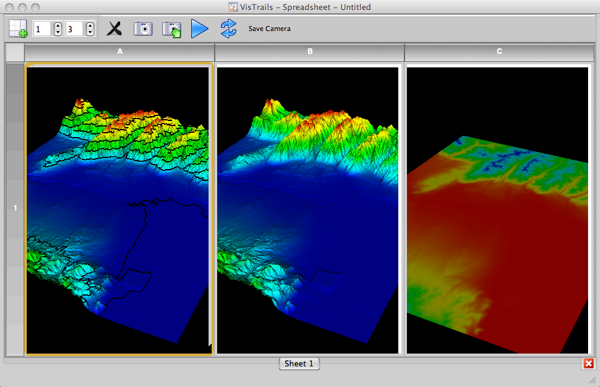Click the column count field showing 3

click(x=75, y=29)
